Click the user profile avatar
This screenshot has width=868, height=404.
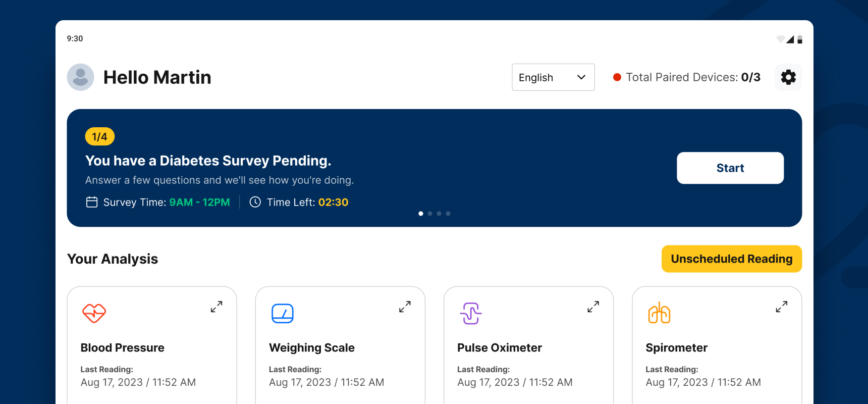tap(81, 77)
